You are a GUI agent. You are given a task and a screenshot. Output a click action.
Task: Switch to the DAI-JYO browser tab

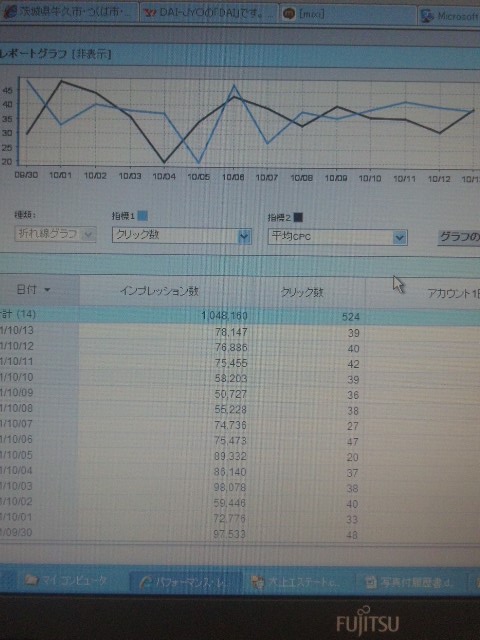pos(209,13)
